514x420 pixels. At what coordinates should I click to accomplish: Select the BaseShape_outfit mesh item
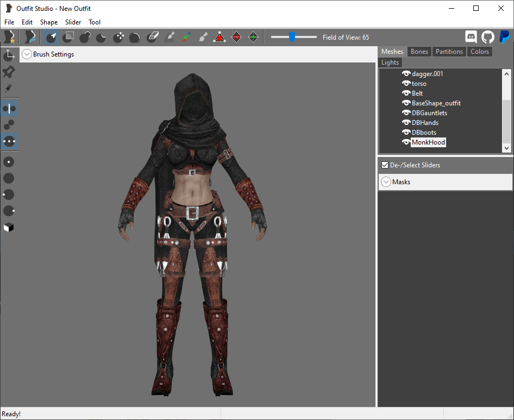tap(436, 103)
